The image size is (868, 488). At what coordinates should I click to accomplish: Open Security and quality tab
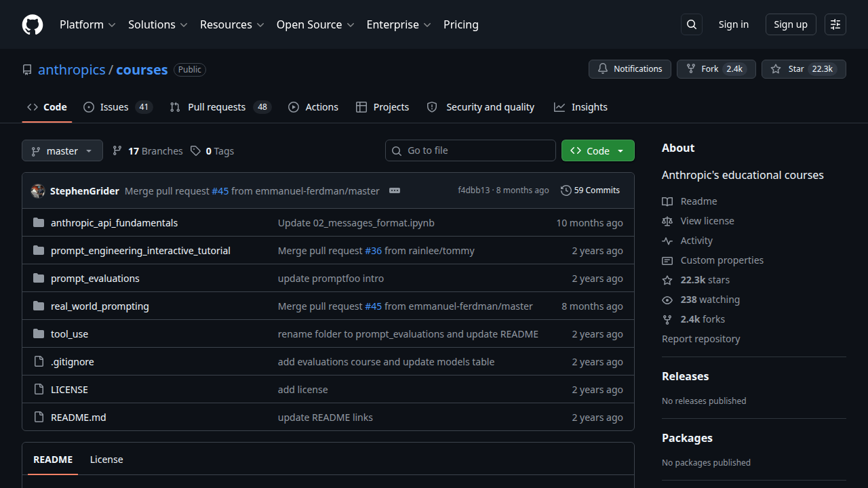tap(480, 107)
